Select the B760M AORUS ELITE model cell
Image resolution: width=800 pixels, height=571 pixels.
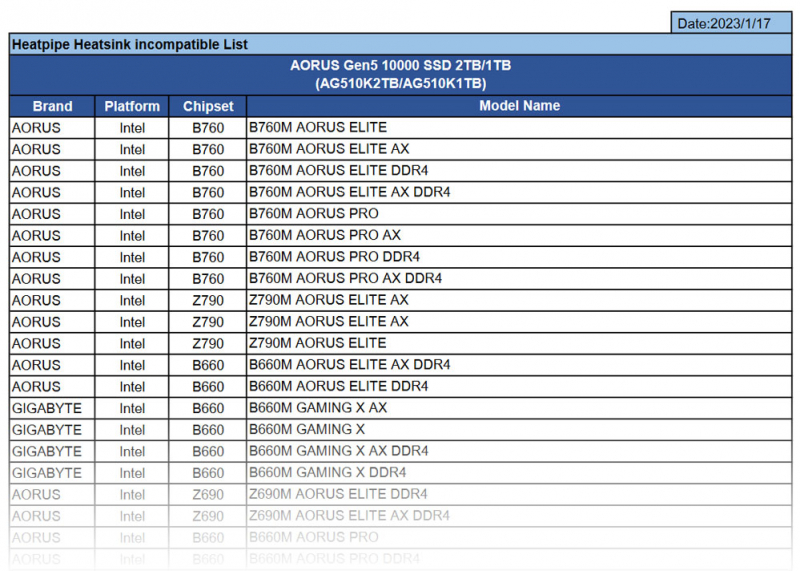tap(318, 128)
